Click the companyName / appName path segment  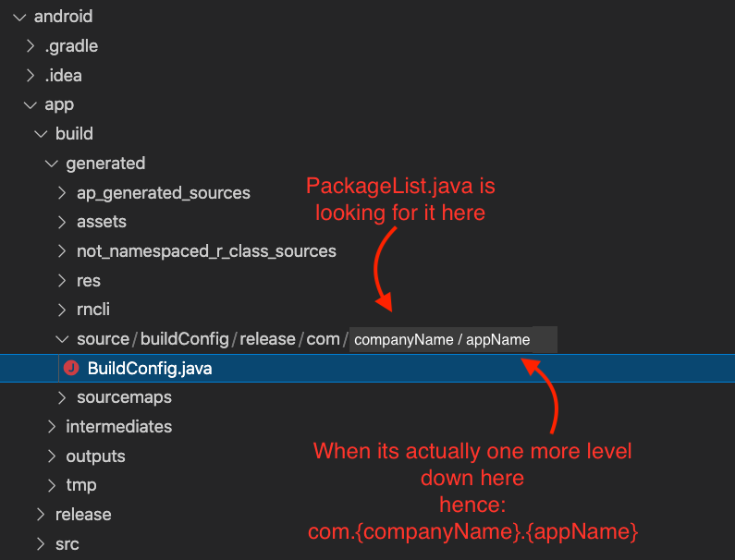click(442, 340)
